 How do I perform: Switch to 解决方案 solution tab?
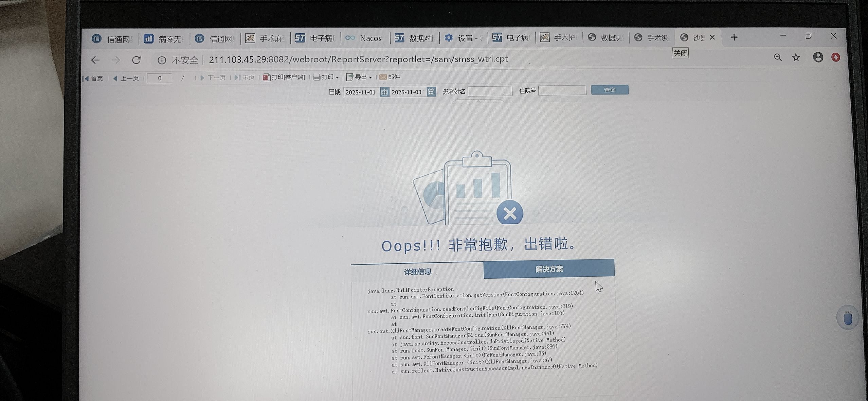coord(549,269)
